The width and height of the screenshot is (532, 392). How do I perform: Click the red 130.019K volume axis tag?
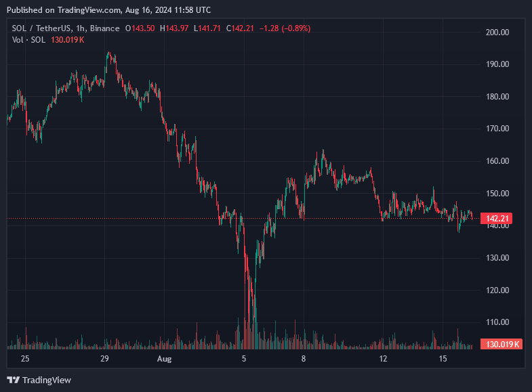(502, 344)
